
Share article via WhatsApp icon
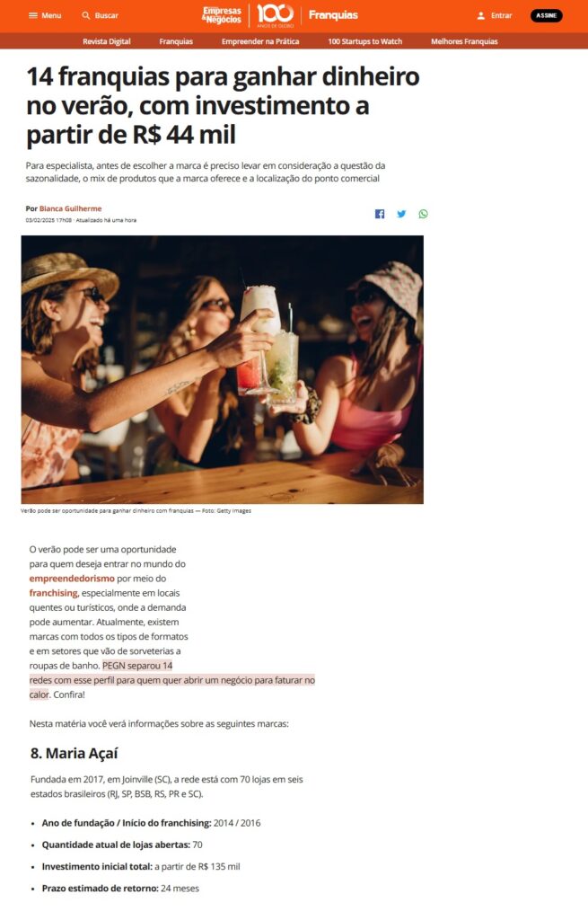point(423,214)
